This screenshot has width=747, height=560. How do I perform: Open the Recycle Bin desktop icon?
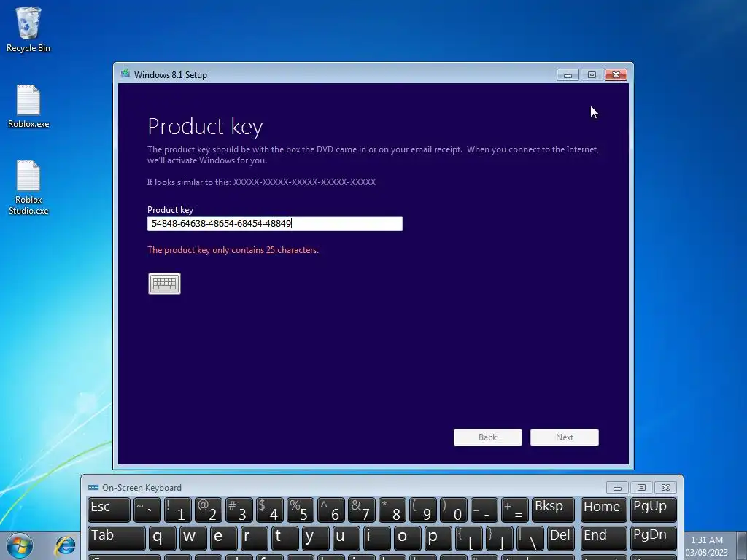click(28, 29)
